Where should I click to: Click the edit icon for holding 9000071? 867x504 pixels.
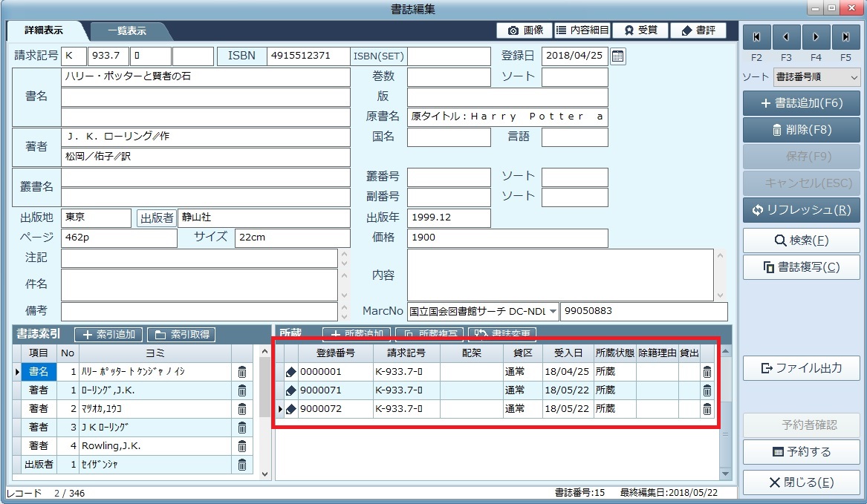tap(291, 390)
